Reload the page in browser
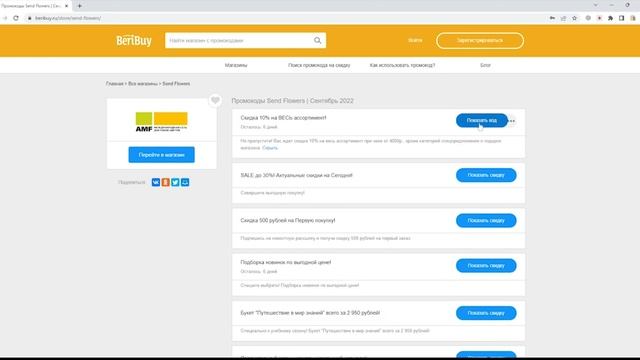This screenshot has height=360, width=640. [16, 18]
